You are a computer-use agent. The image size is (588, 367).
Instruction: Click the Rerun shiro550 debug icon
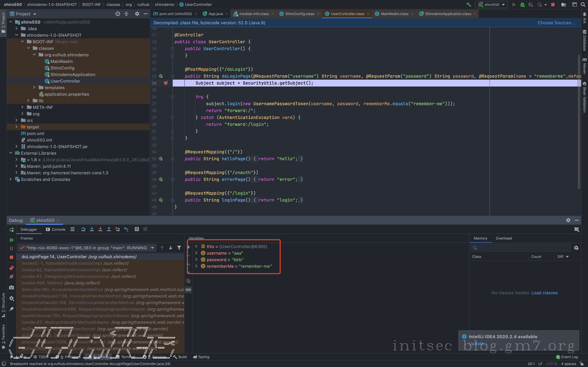[x=11, y=230]
